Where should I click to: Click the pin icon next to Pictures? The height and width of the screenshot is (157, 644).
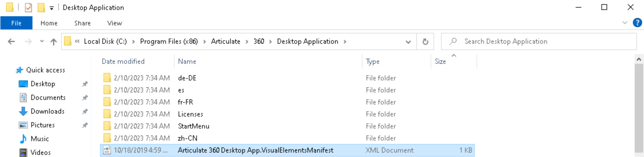tap(85, 125)
